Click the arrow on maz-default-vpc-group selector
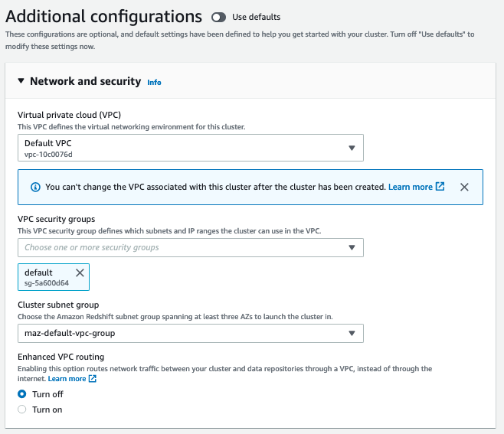The width and height of the screenshot is (504, 434). tap(352, 333)
